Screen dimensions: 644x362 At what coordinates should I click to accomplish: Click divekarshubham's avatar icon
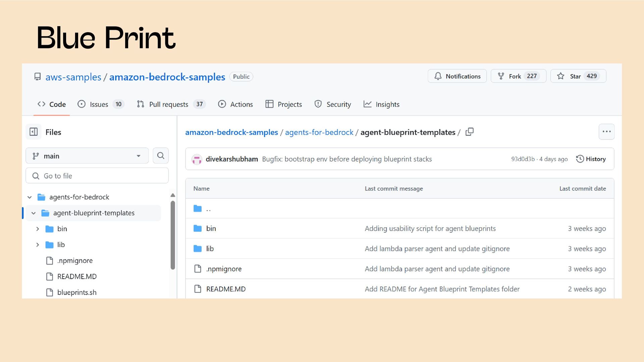tap(197, 159)
